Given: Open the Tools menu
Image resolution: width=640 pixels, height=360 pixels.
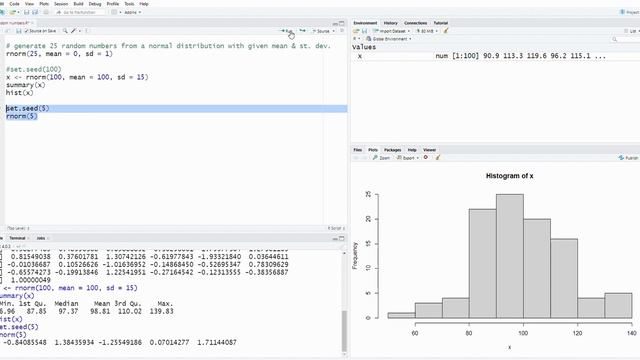Looking at the screenshot, I should 129,4.
